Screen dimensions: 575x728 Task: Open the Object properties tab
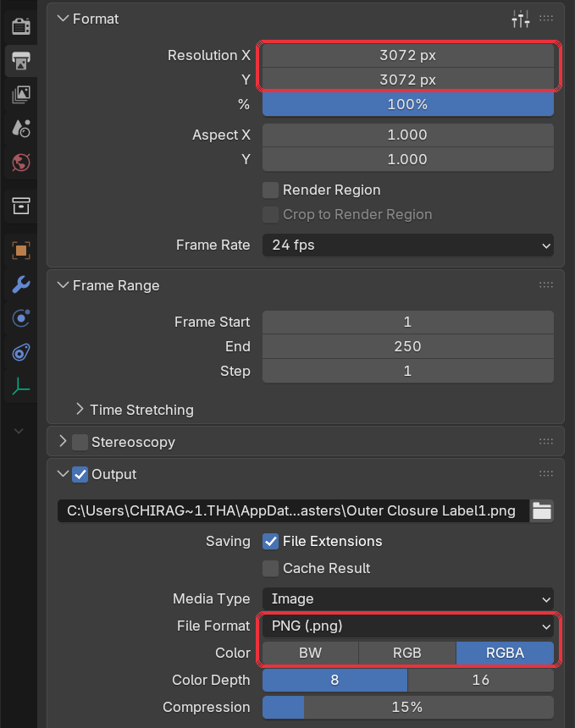21,251
